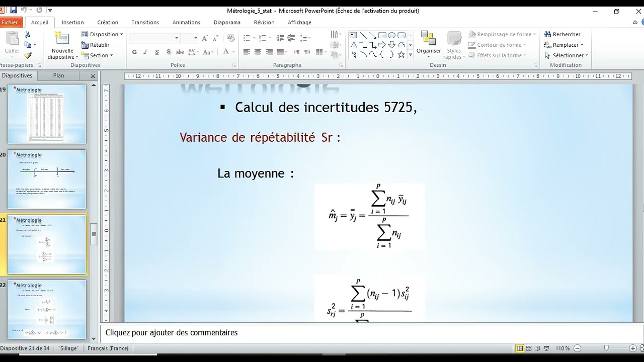Switch to the Insertion tab
Image resolution: width=644 pixels, height=362 pixels.
pyautogui.click(x=73, y=22)
